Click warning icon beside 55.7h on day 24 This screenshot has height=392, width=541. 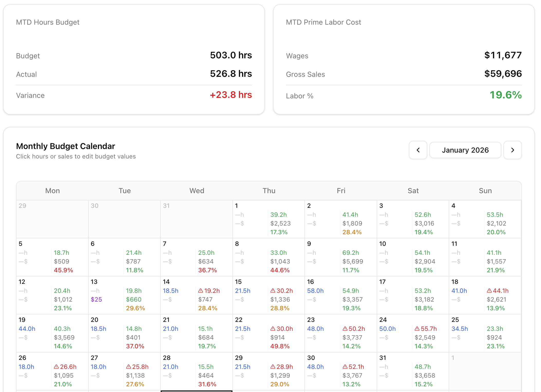(417, 329)
